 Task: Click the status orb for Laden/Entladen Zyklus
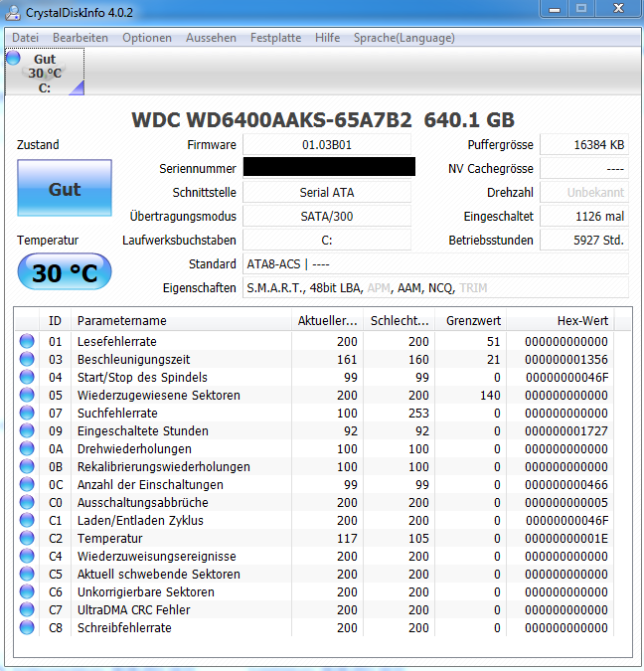27,520
